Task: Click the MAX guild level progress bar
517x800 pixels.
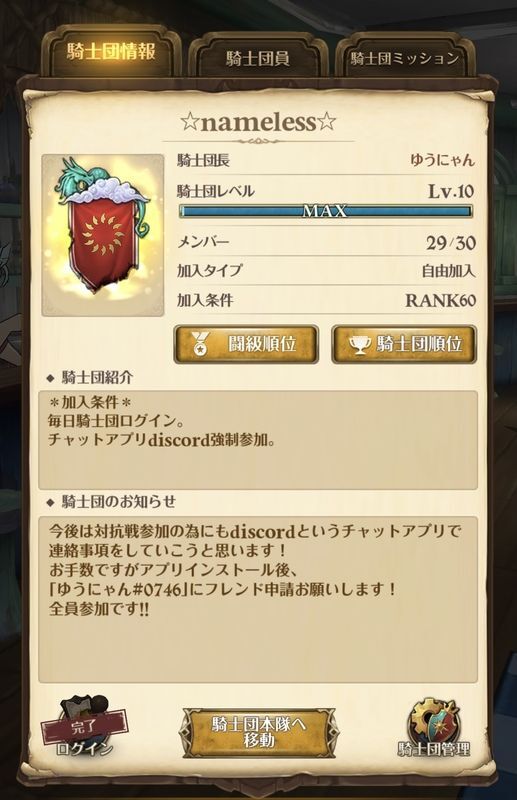Action: (x=326, y=211)
